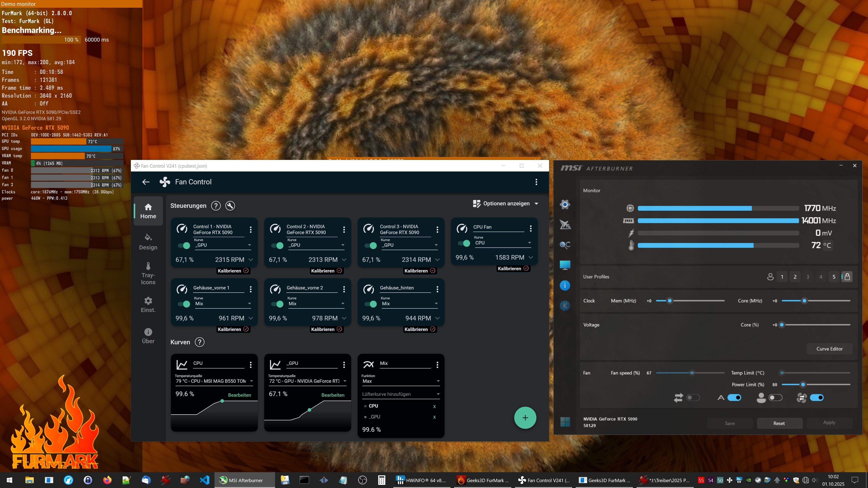
Task: Open the Afterburner settings gear icon
Action: point(565,204)
